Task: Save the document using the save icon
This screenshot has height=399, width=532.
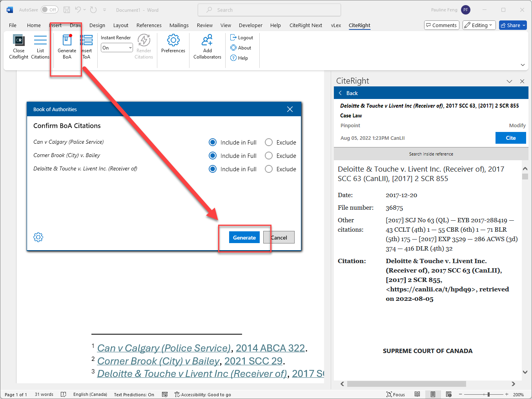Action: 67,10
